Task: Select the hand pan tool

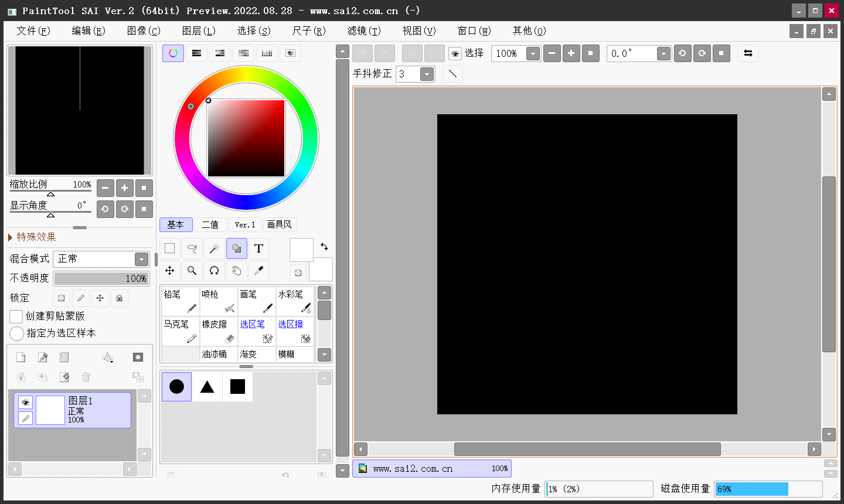Action: [237, 271]
